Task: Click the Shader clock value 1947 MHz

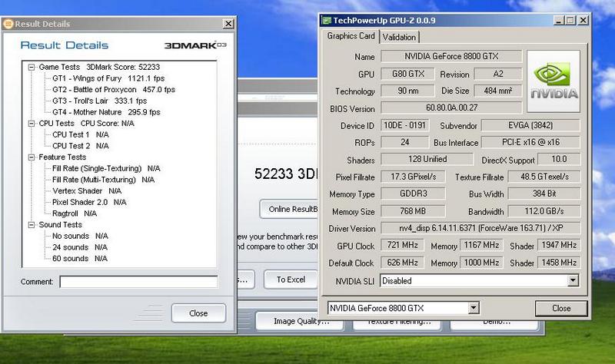Action: [559, 245]
